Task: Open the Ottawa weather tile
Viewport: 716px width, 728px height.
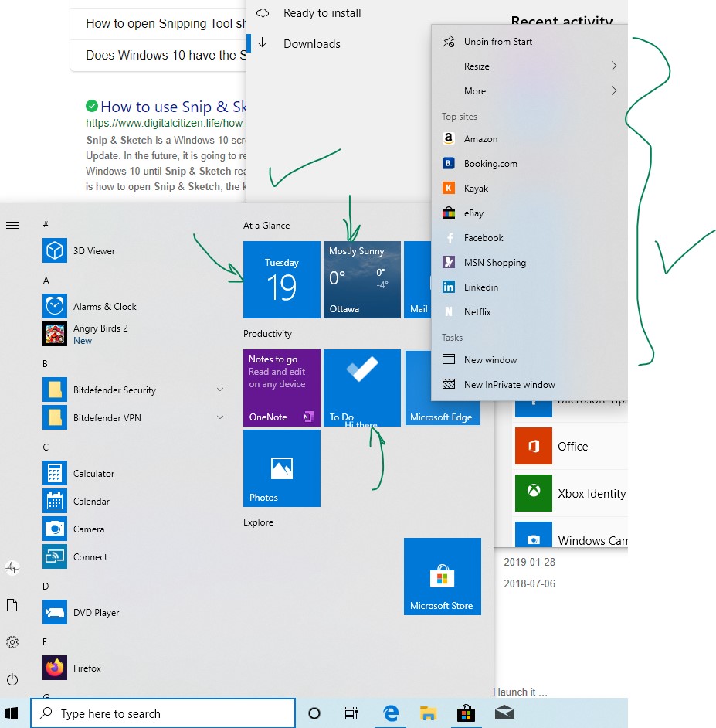Action: tap(362, 280)
